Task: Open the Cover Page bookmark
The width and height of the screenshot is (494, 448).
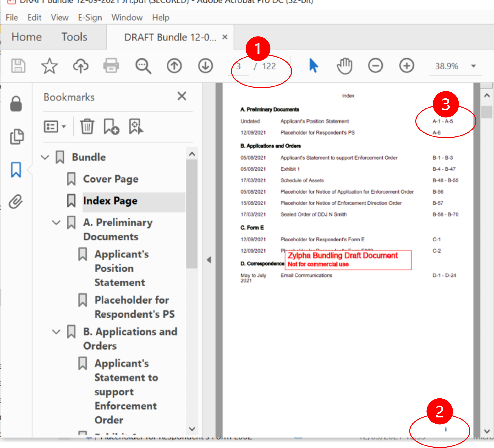Action: pyautogui.click(x=111, y=179)
